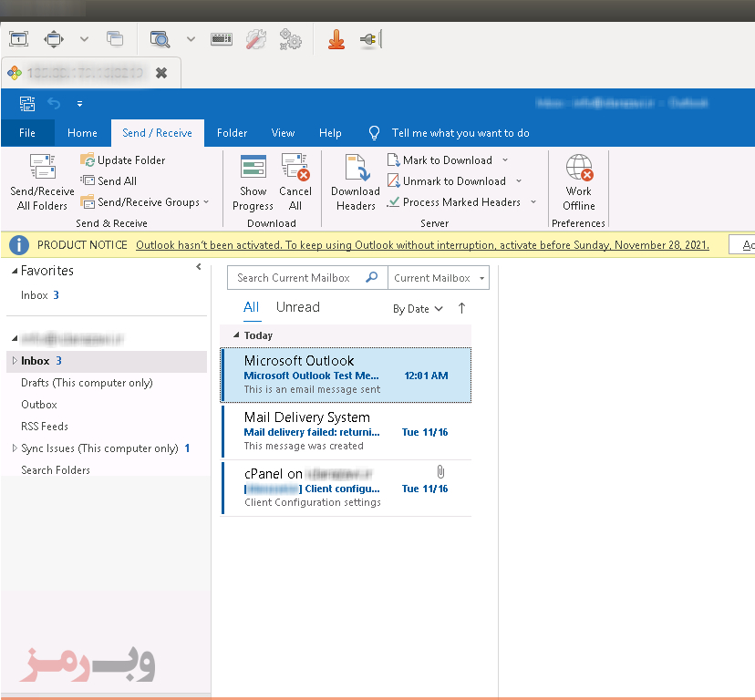Click Send All
This screenshot has height=700, width=755.
109,181
